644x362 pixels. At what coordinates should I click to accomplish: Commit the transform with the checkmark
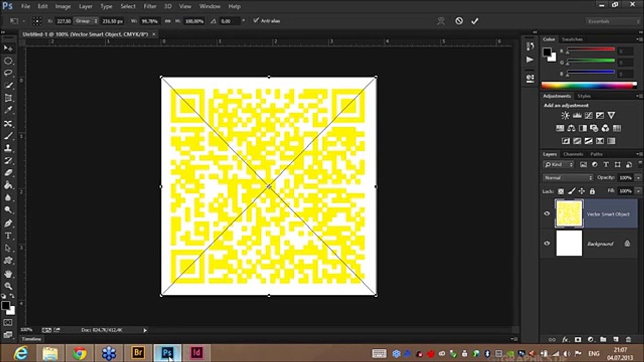474,21
